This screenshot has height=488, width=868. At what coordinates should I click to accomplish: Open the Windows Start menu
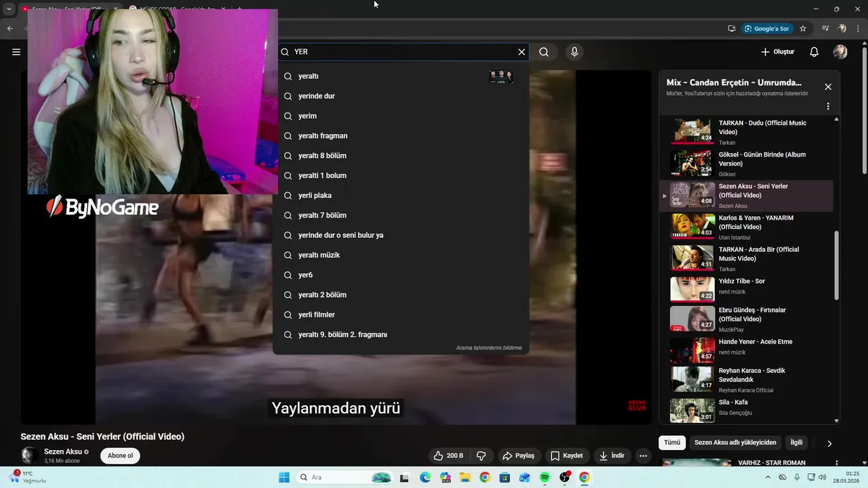[x=284, y=477]
